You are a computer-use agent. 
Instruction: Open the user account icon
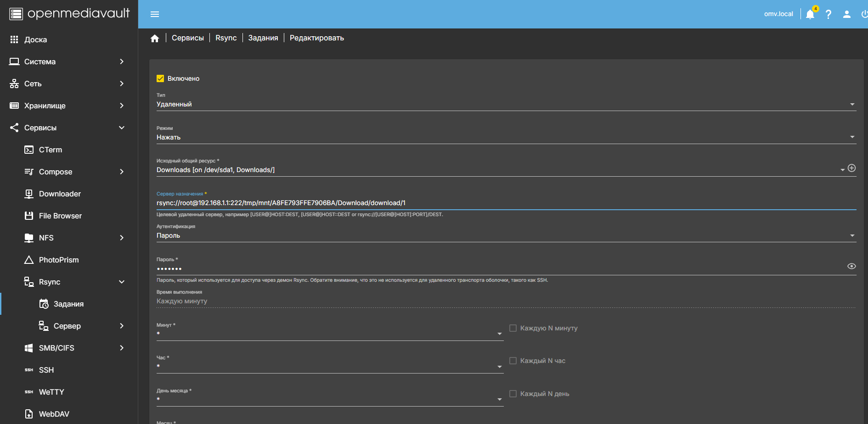click(847, 14)
